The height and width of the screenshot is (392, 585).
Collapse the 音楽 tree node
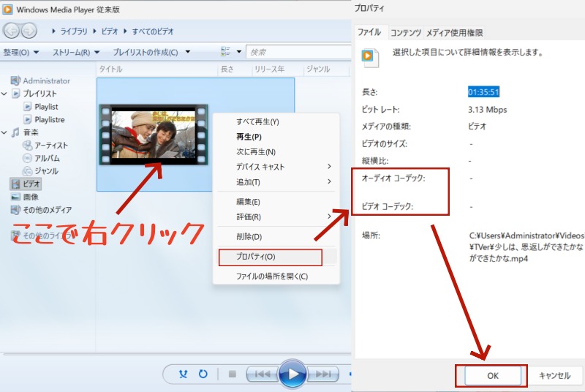pyautogui.click(x=4, y=132)
